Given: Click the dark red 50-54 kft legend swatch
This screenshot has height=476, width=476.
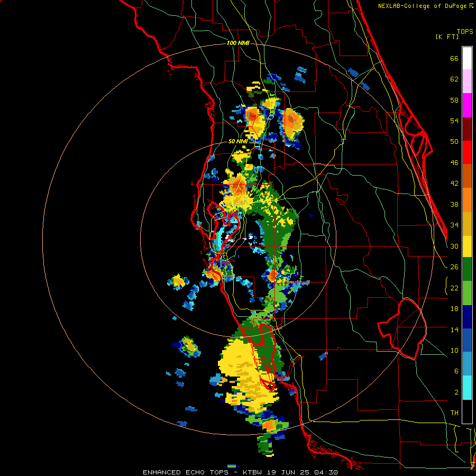Looking at the screenshot, I should click(467, 129).
